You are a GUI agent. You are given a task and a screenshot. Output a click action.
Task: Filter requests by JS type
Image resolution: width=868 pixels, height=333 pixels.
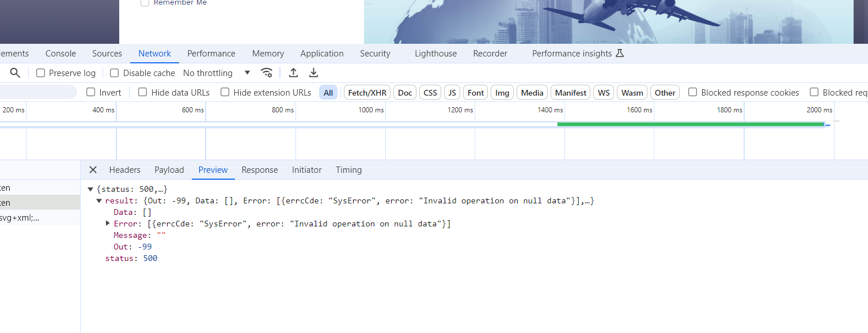click(x=452, y=93)
